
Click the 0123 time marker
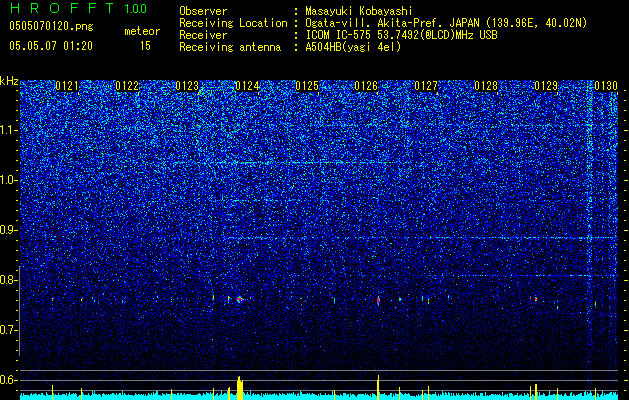tap(187, 86)
